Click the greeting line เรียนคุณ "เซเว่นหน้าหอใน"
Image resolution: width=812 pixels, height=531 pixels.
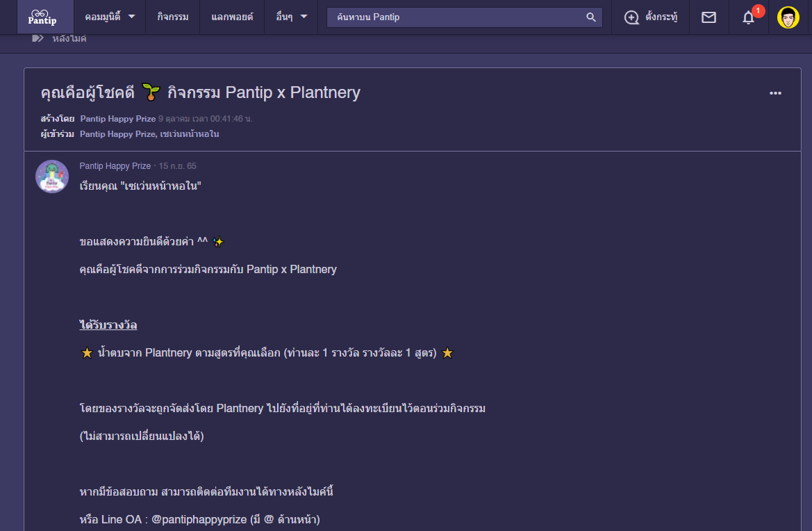pyautogui.click(x=140, y=186)
